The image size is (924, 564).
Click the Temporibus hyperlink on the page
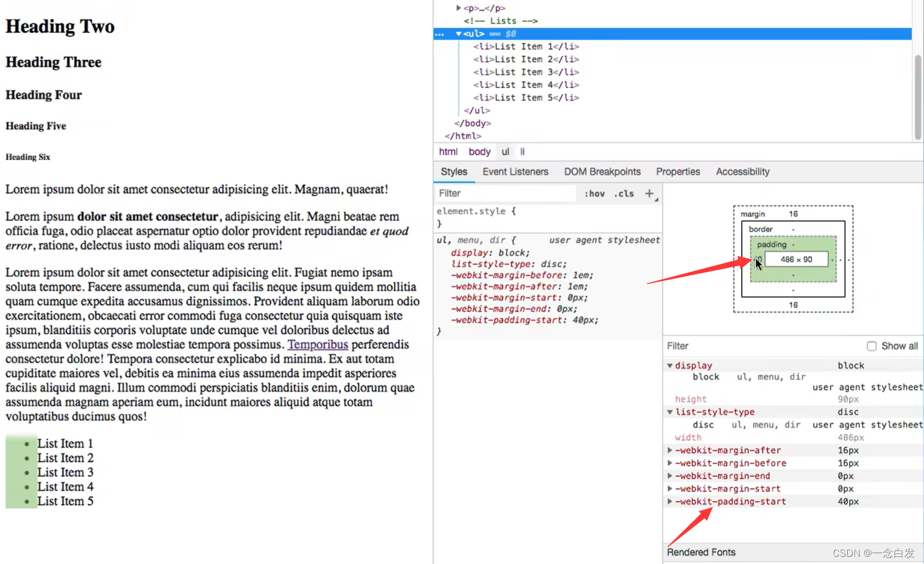tap(318, 345)
